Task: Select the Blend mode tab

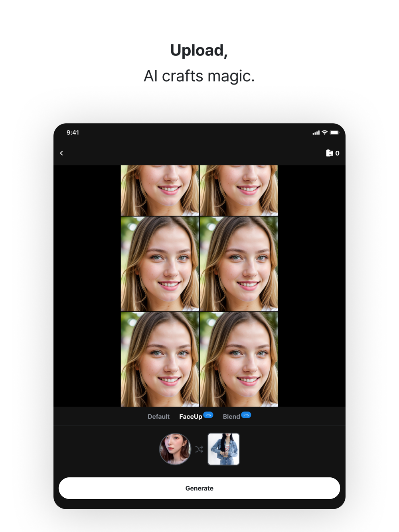Action: pyautogui.click(x=231, y=416)
